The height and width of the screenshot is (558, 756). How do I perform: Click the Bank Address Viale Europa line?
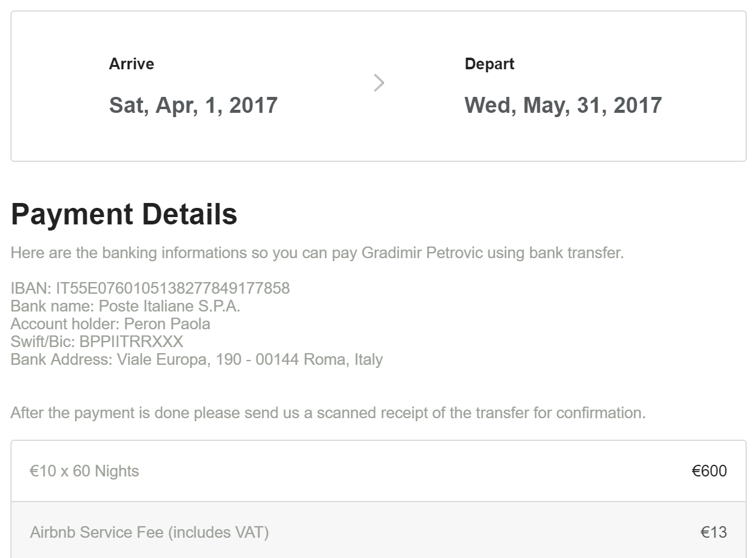196,359
